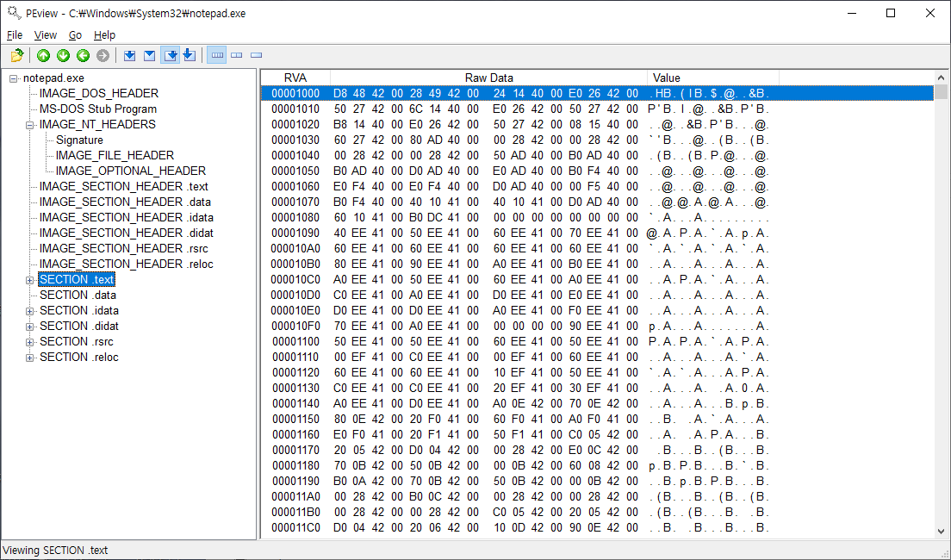The image size is (951, 560).
Task: Select the row with RVA 00001140
Action: 598,403
